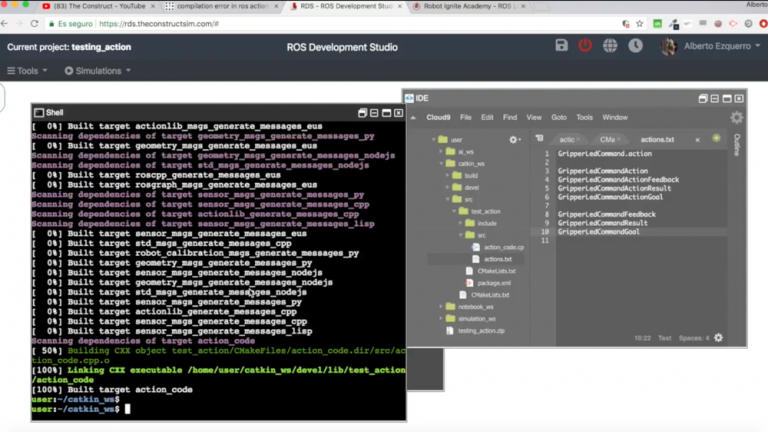Viewport: 768px width, 432px height.
Task: Bookmark page with the star icon
Action: [x=640, y=24]
